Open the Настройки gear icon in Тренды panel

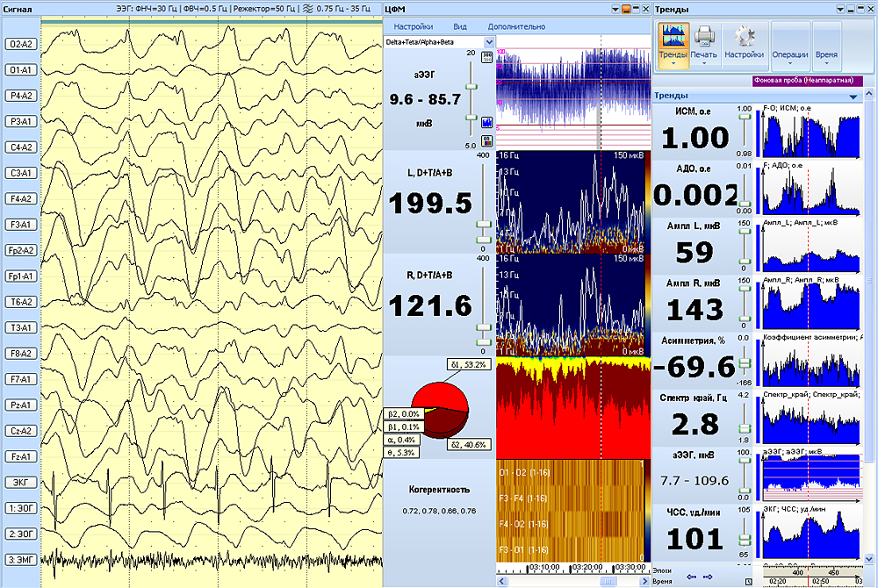pos(745,37)
